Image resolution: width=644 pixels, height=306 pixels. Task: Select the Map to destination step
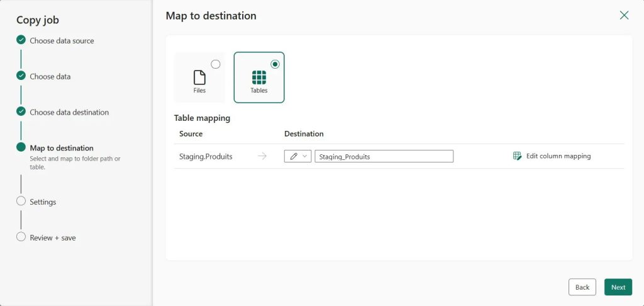click(62, 148)
